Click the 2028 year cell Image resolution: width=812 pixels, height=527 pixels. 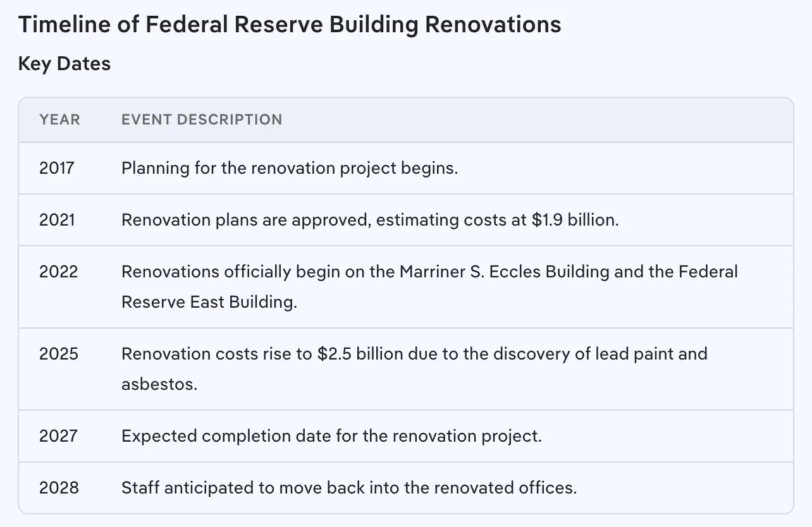[x=59, y=488]
